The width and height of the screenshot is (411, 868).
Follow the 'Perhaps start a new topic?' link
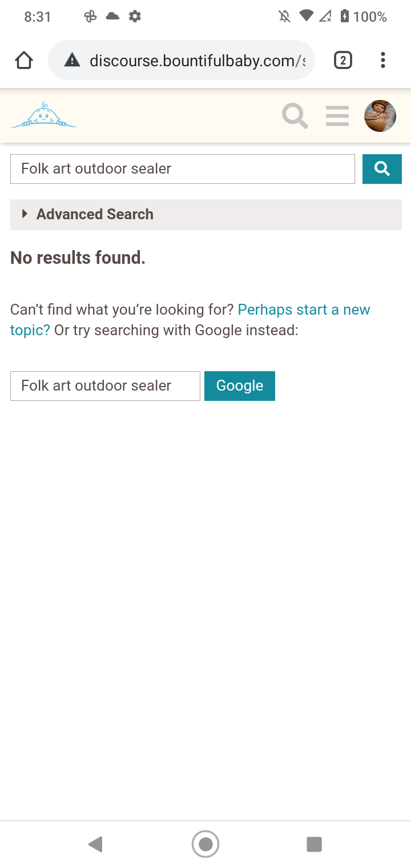[190, 320]
